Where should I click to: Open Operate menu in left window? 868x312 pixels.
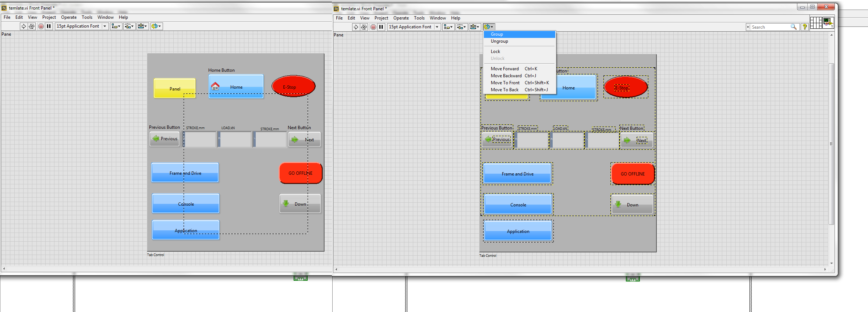tap(69, 17)
